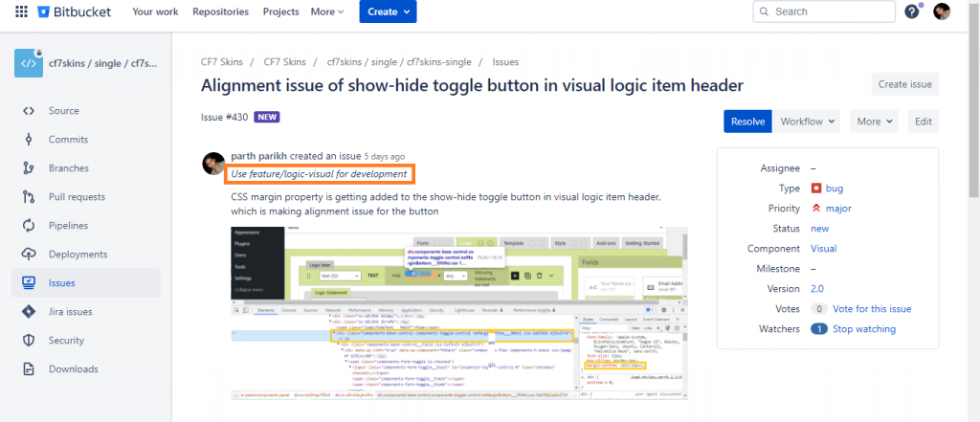
Task: Open the user profile avatar
Action: point(942,11)
